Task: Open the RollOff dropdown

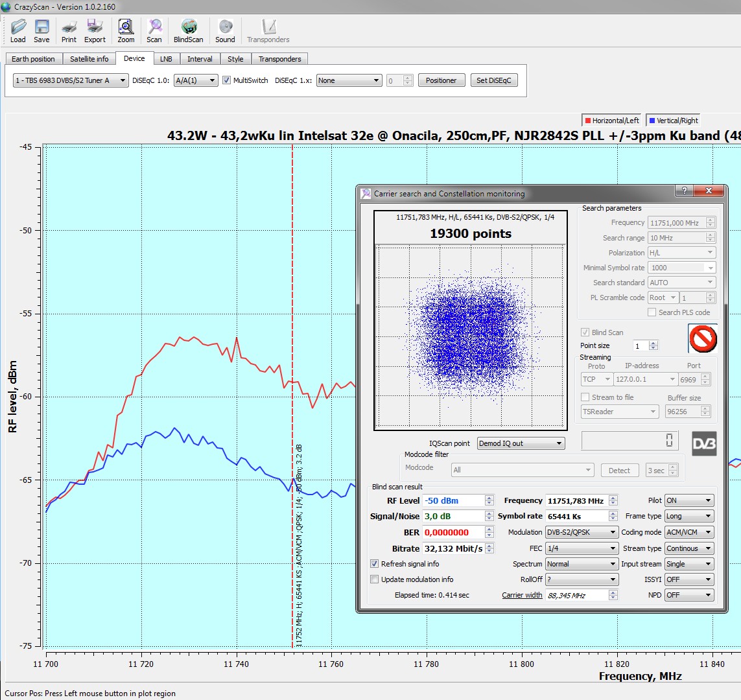Action: point(582,579)
